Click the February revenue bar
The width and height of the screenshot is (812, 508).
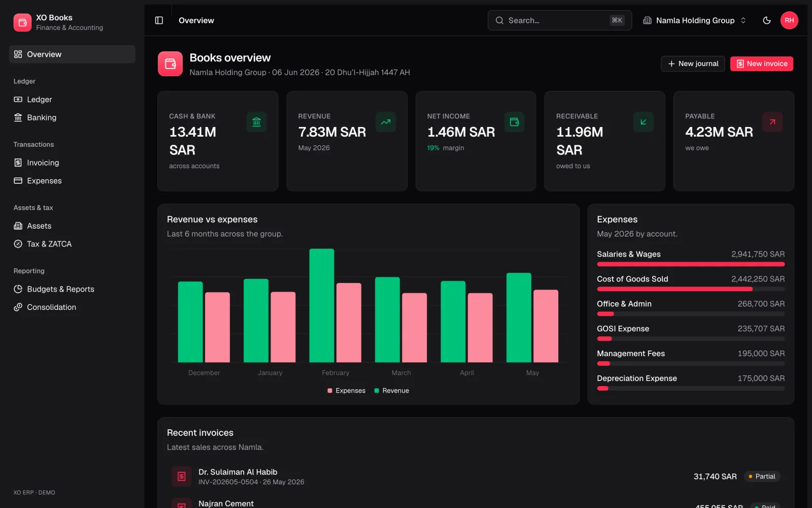coord(322,305)
